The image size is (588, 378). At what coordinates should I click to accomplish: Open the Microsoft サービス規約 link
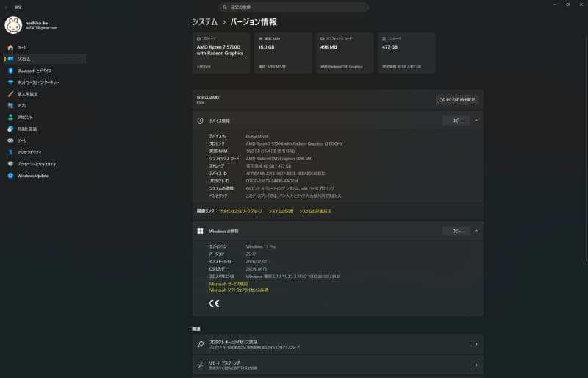(x=229, y=284)
